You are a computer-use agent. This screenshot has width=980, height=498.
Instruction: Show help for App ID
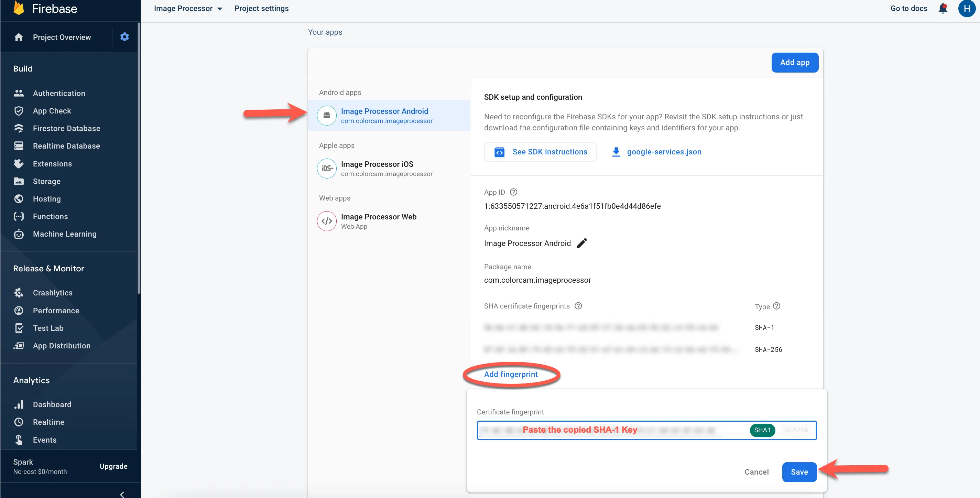tap(514, 192)
